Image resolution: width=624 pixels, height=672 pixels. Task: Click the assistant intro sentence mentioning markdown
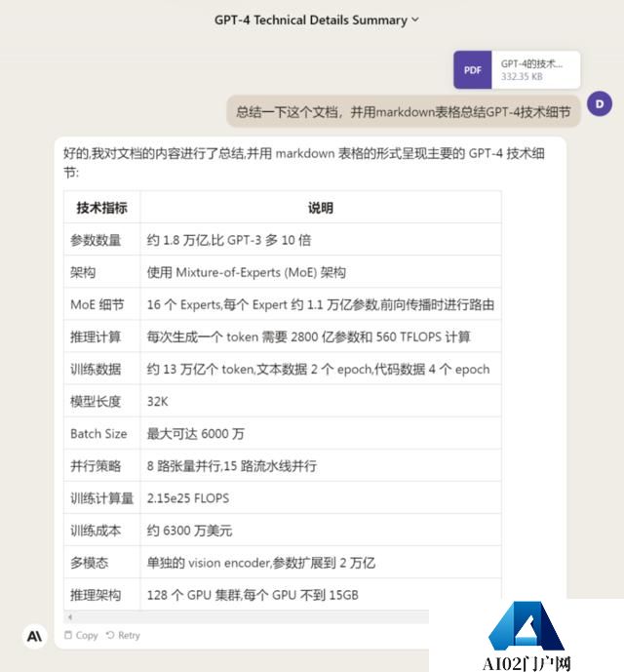pos(304,163)
